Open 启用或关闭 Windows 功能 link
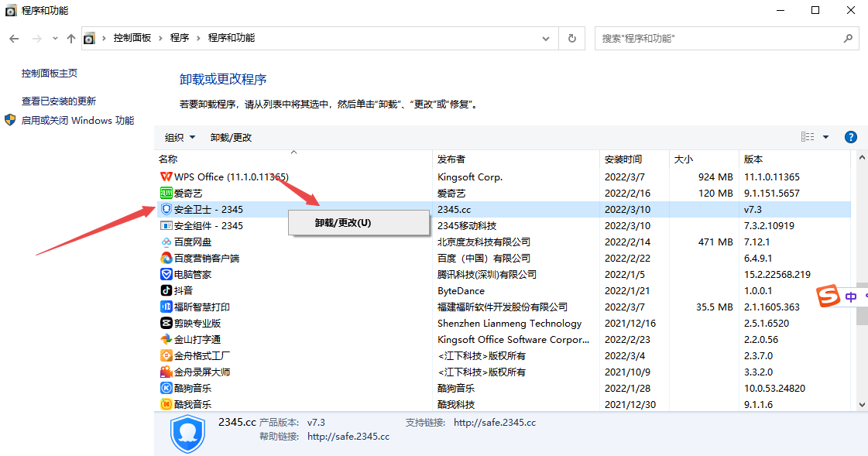Viewport: 868px width, 456px height. point(77,121)
